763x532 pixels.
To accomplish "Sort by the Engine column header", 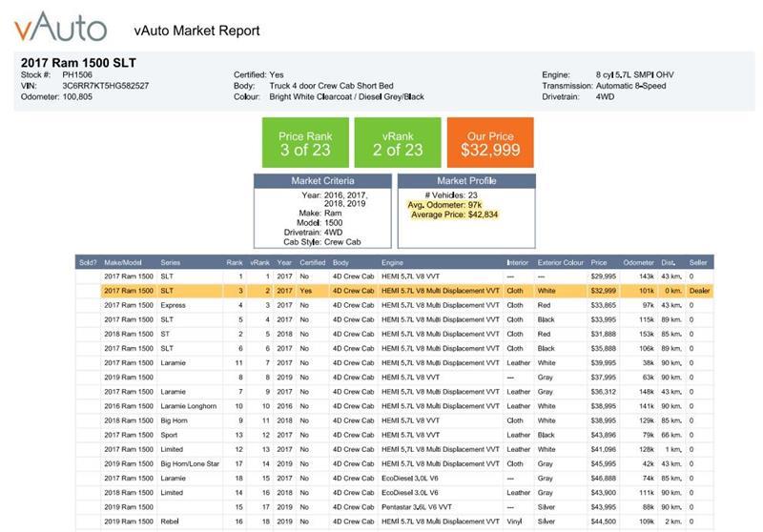I will pyautogui.click(x=392, y=262).
